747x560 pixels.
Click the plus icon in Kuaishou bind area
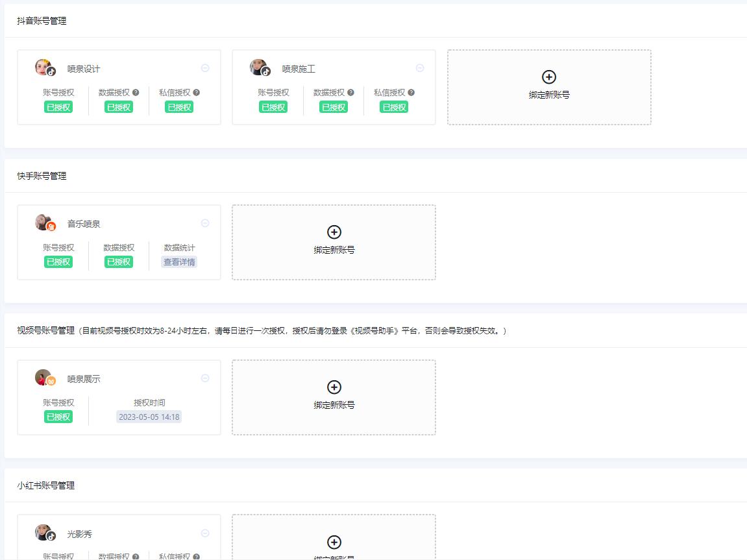[x=334, y=232]
